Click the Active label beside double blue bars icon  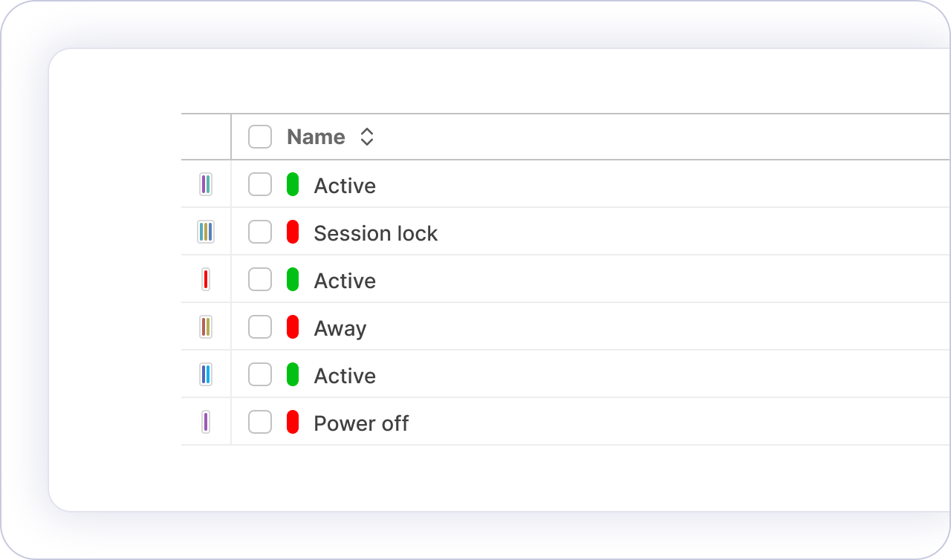pyautogui.click(x=345, y=376)
